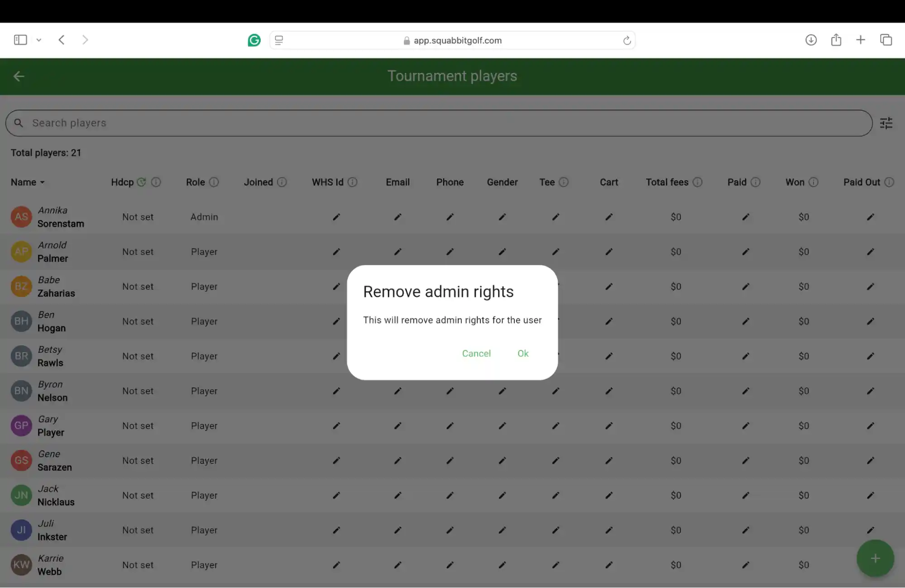The width and height of the screenshot is (905, 588).
Task: Open new Safari tab with plus
Action: point(861,40)
